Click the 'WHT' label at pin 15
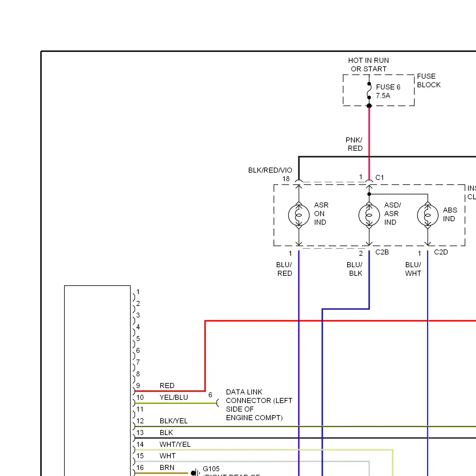 (168, 456)
